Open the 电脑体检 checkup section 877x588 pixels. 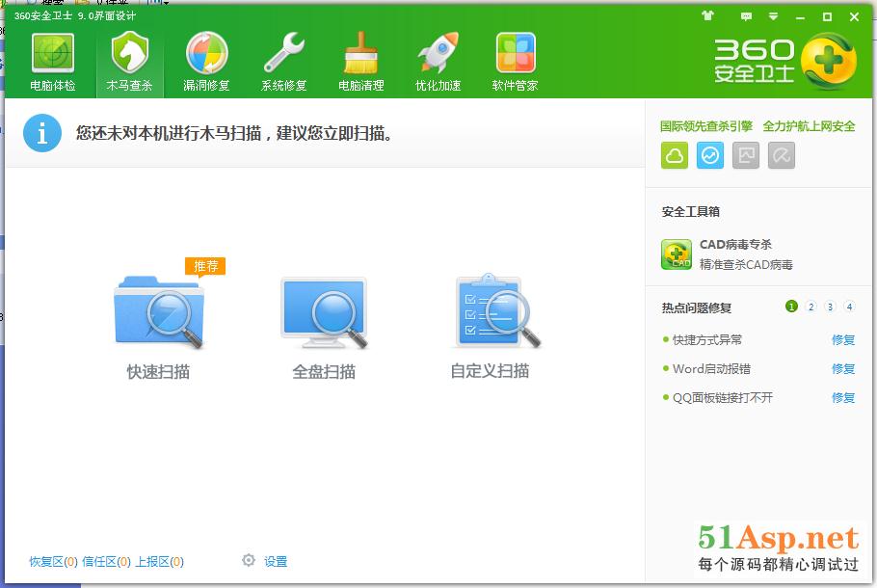click(x=53, y=63)
